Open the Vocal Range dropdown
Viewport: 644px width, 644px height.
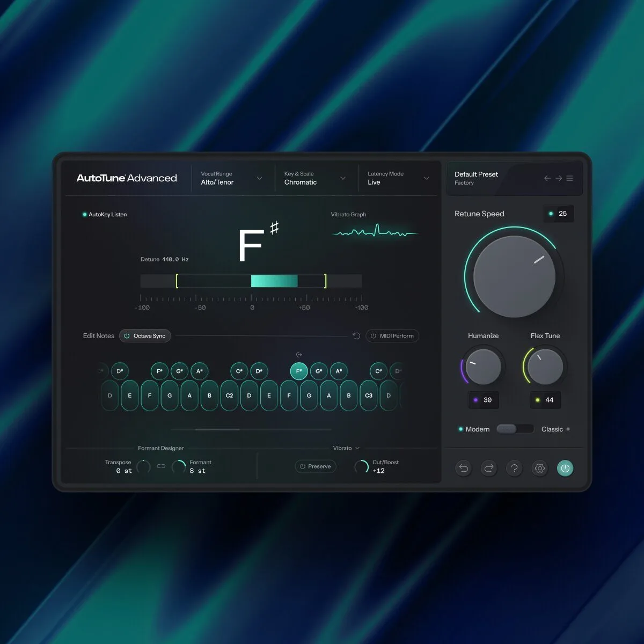231,178
